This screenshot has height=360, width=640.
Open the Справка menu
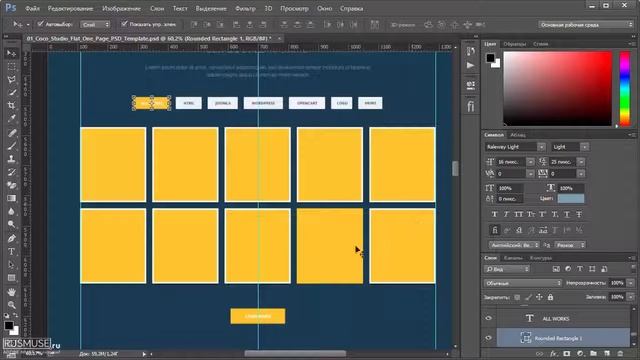[351, 8]
